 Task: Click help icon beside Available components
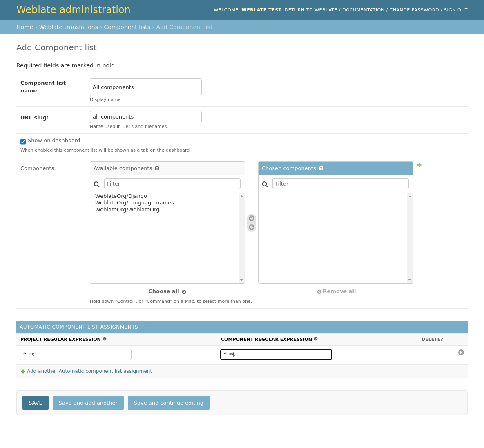[x=157, y=168]
